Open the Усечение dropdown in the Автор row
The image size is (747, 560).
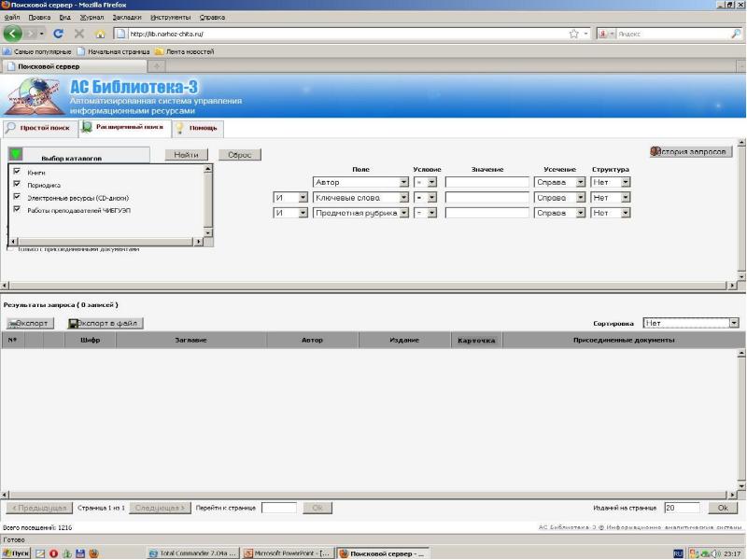(559, 182)
